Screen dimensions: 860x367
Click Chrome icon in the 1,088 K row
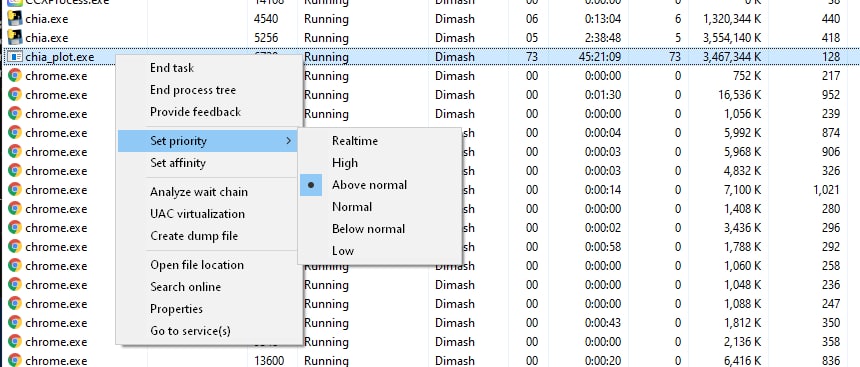pos(15,303)
